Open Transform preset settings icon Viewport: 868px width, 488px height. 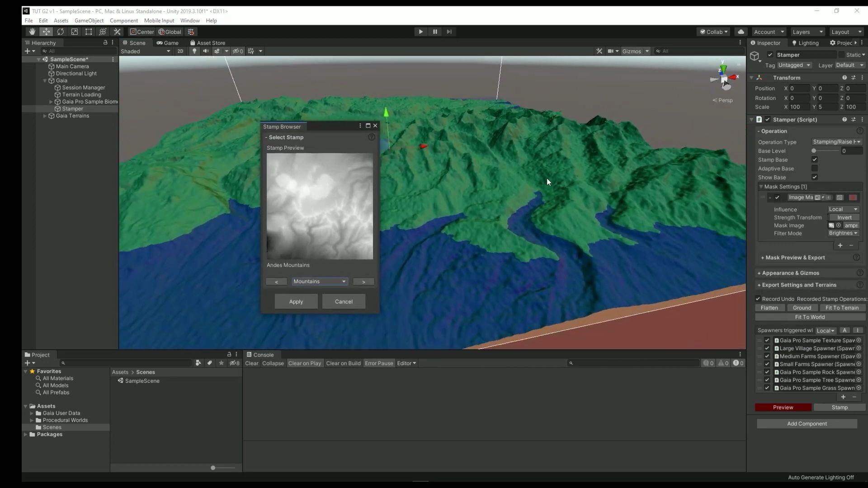853,78
